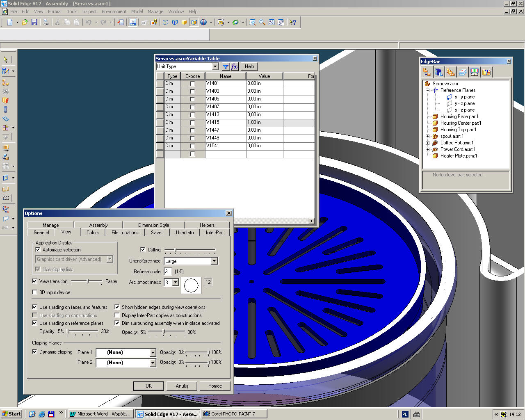Switch to the Colors tab in Options

pos(93,233)
